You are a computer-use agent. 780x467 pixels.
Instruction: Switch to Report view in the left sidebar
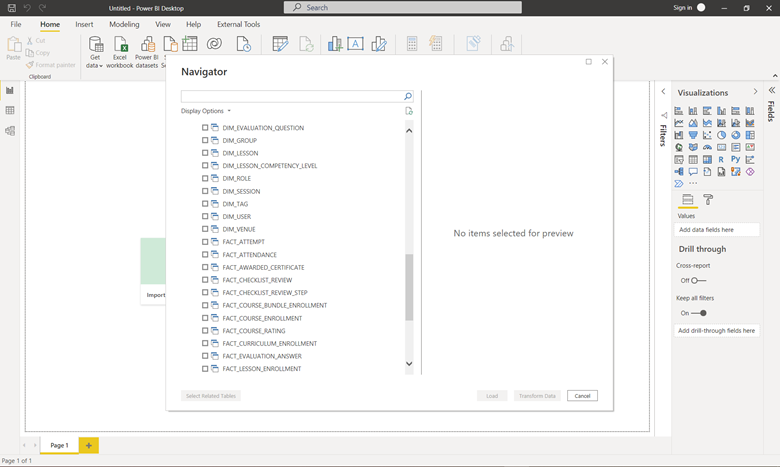pos(10,91)
